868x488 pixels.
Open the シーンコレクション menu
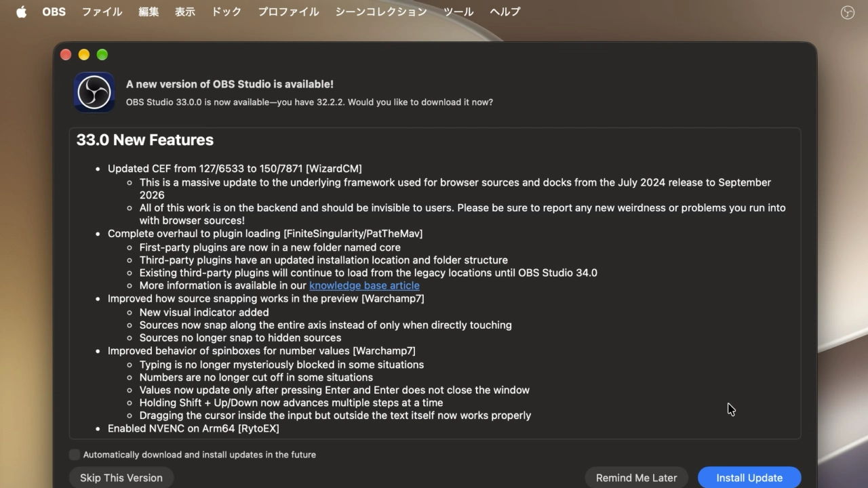pyautogui.click(x=381, y=12)
